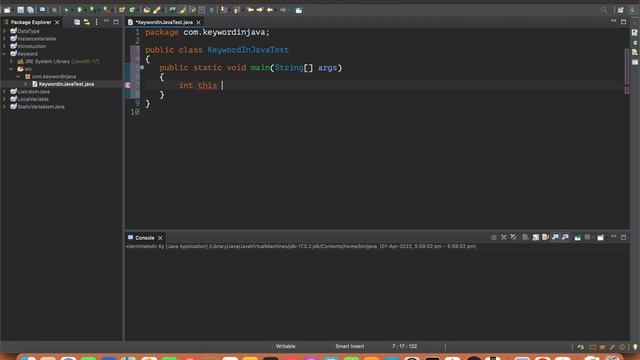The height and width of the screenshot is (360, 640).
Task: Click the Save toolbar icon
Action: coord(20,10)
